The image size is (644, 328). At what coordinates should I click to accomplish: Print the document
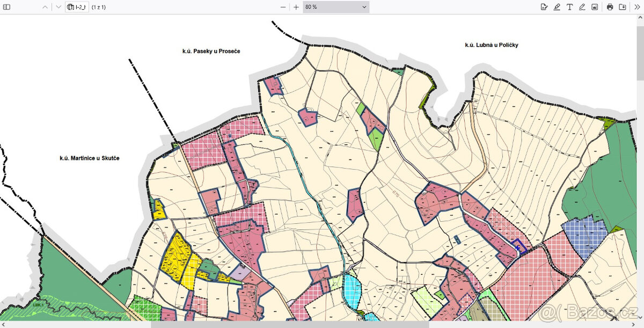(610, 7)
